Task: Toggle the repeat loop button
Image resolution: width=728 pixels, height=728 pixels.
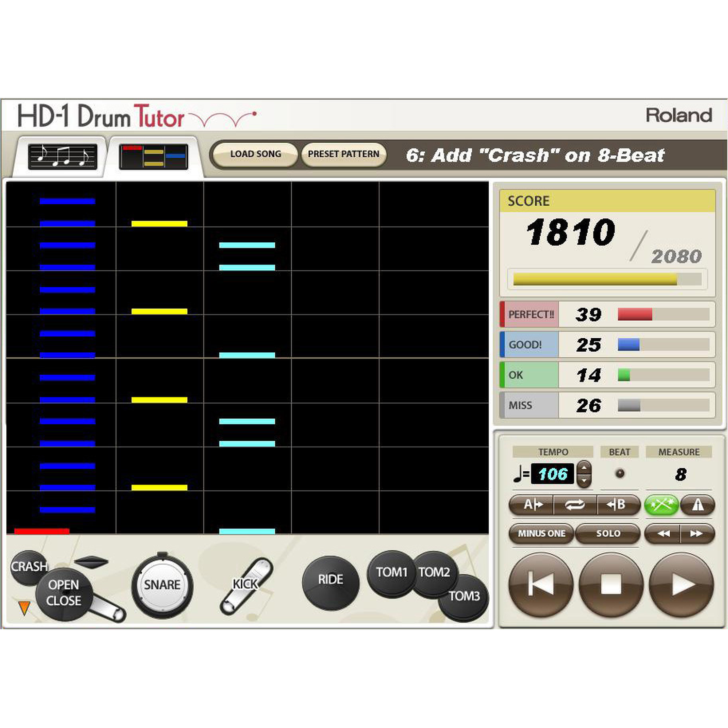Action: click(575, 505)
